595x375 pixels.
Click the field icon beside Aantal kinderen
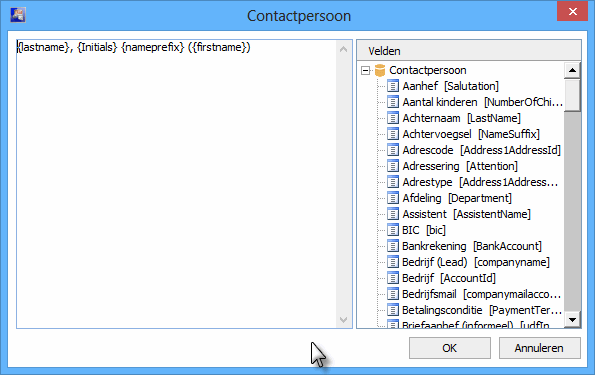tap(393, 102)
